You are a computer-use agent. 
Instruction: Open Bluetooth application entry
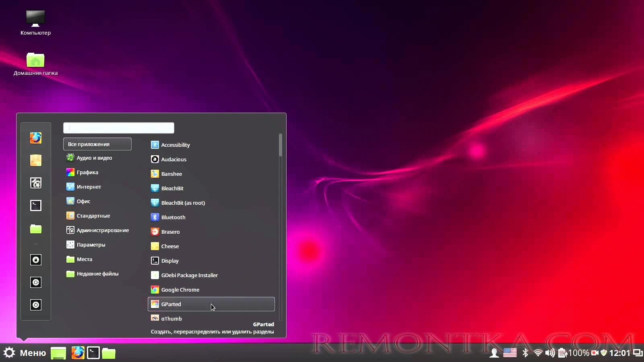coord(173,217)
